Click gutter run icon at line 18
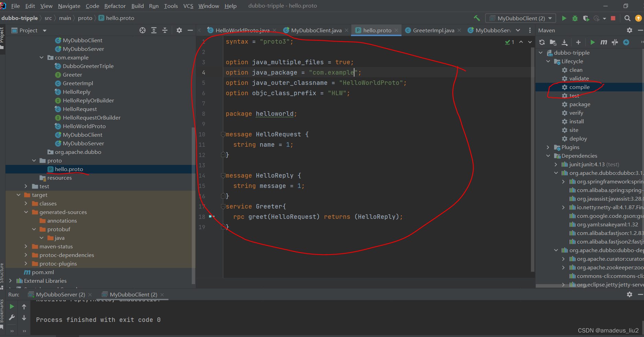The height and width of the screenshot is (337, 644). [212, 216]
